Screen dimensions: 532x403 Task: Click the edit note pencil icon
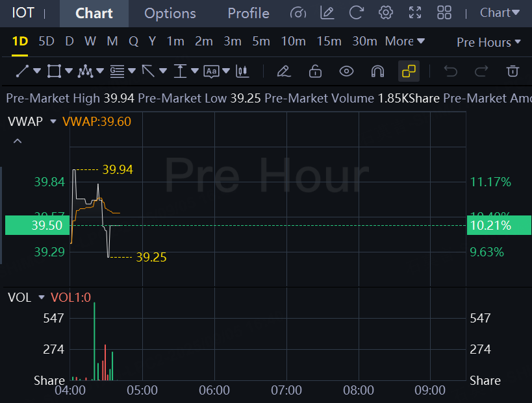[x=327, y=13]
